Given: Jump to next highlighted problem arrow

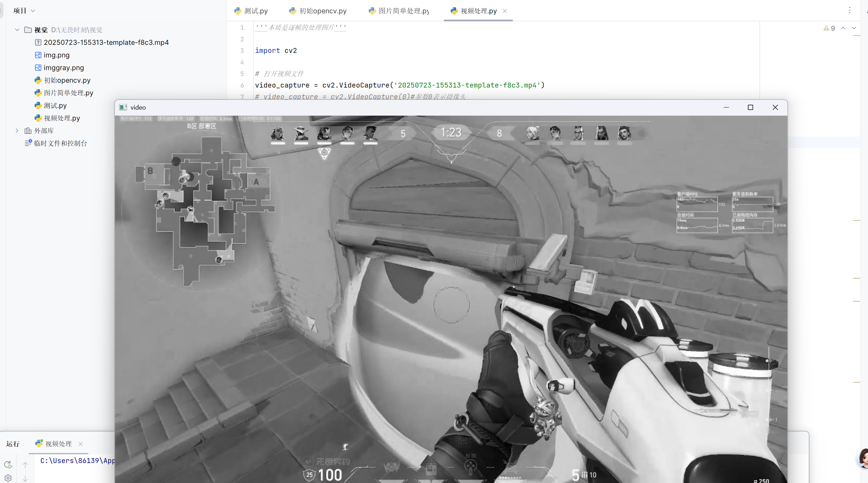Looking at the screenshot, I should click(x=854, y=28).
